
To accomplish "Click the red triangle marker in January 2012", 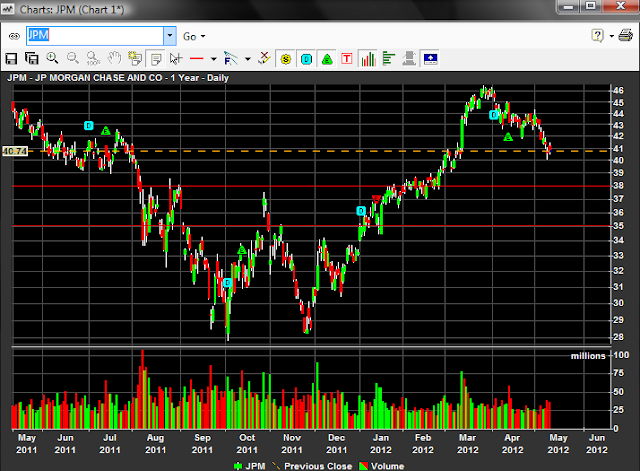I will 376,199.
